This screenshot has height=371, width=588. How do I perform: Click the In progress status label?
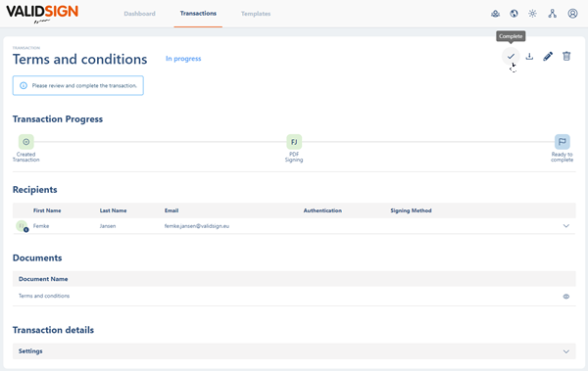(183, 59)
